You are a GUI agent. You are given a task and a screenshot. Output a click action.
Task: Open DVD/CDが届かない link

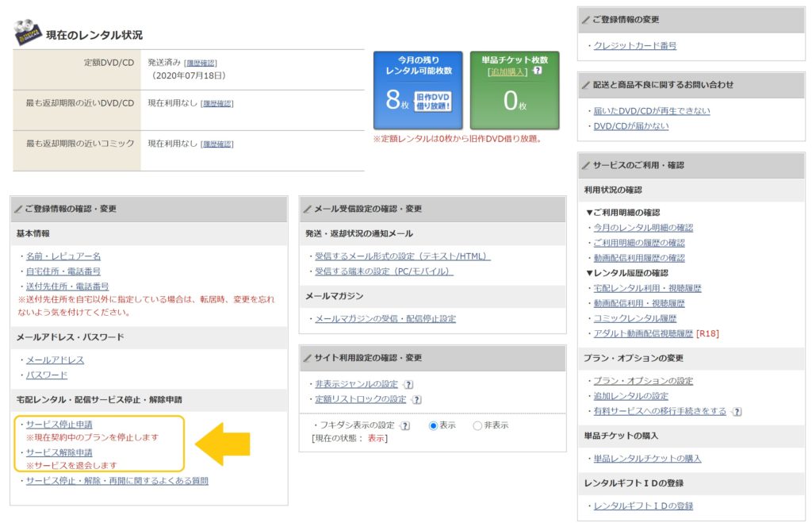click(630, 126)
